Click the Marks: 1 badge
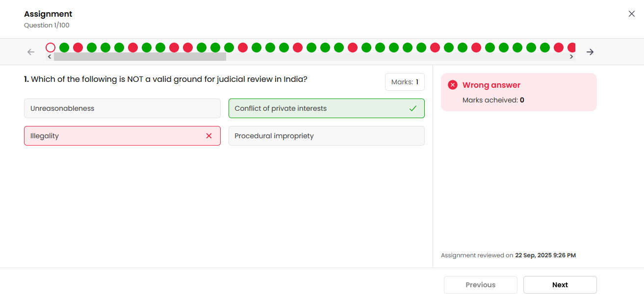Image resolution: width=644 pixels, height=299 pixels. [405, 82]
